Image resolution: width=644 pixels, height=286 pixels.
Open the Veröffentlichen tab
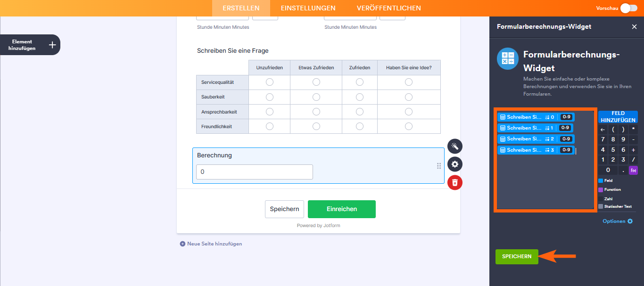[389, 8]
